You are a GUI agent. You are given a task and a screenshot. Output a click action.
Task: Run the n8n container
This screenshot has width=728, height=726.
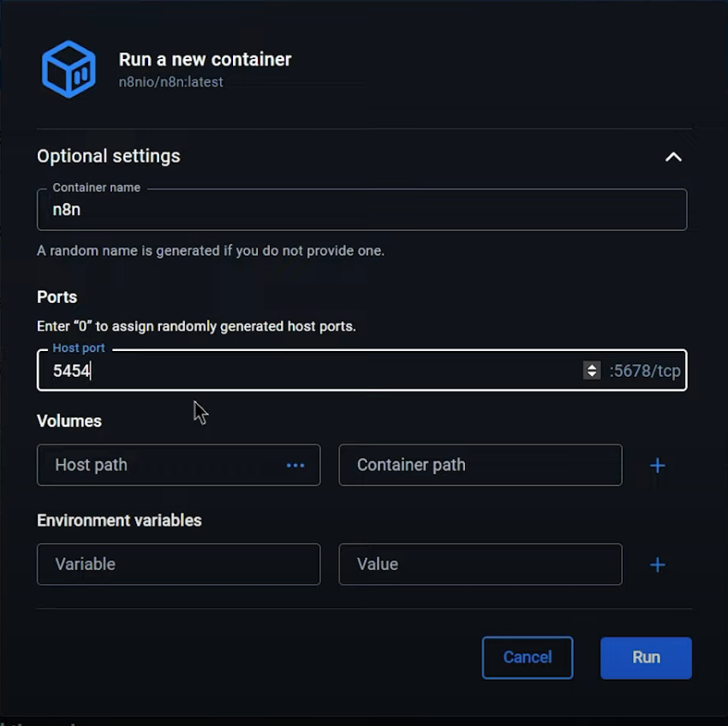[x=646, y=658]
